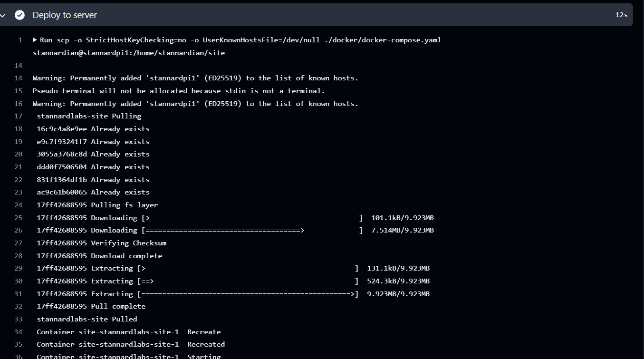644x359 pixels.
Task: Expand the Run scp command disclosure triangle
Action: pos(35,40)
